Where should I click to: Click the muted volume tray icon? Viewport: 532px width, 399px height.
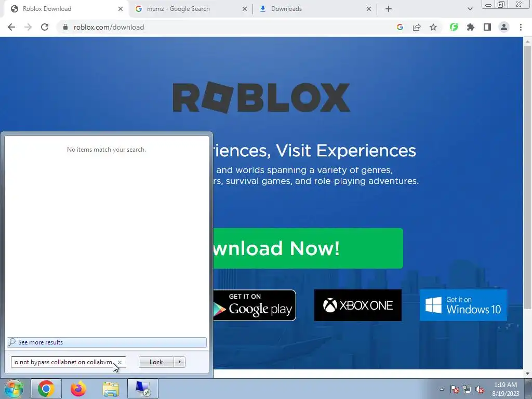480,389
